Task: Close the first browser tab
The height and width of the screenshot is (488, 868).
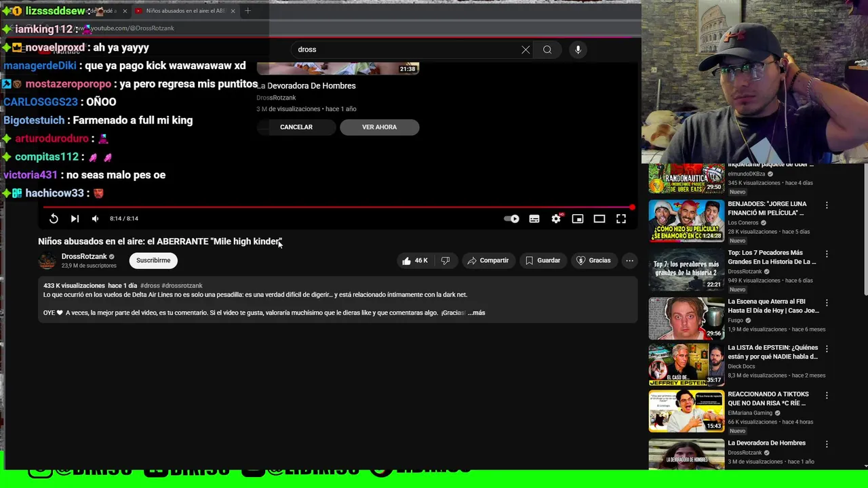Action: click(125, 11)
